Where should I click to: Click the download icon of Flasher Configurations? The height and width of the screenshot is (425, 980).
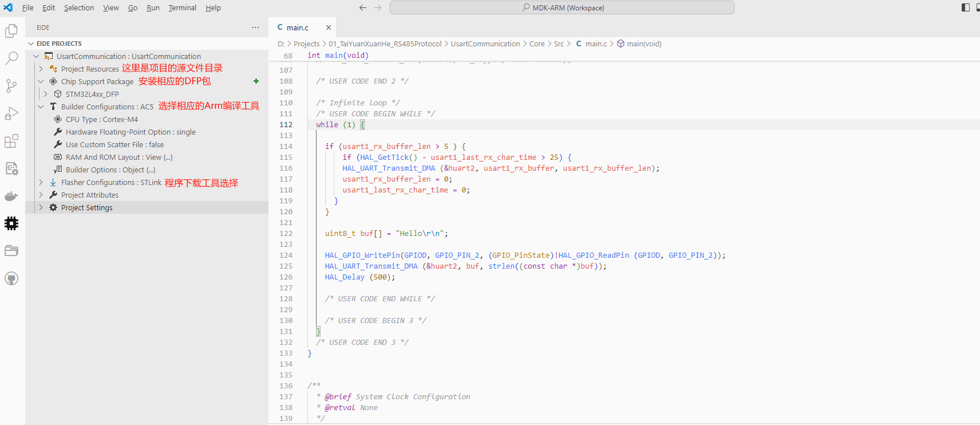click(x=53, y=182)
